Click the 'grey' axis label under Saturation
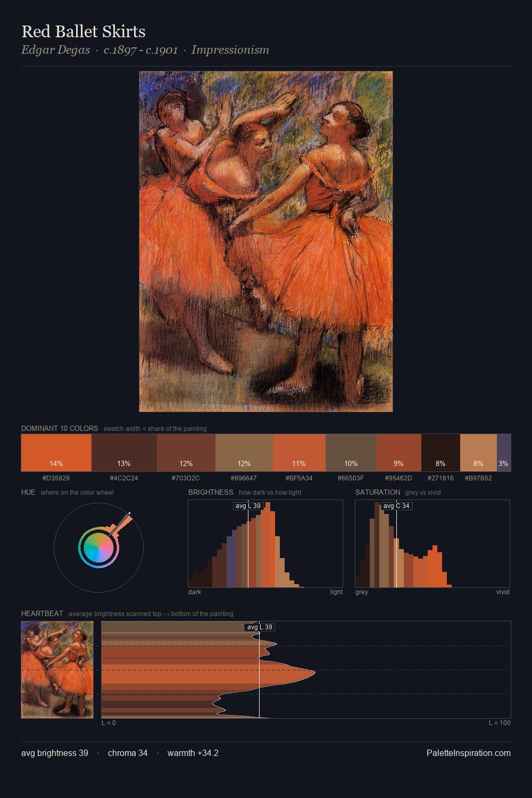The image size is (532, 798). pyautogui.click(x=362, y=592)
